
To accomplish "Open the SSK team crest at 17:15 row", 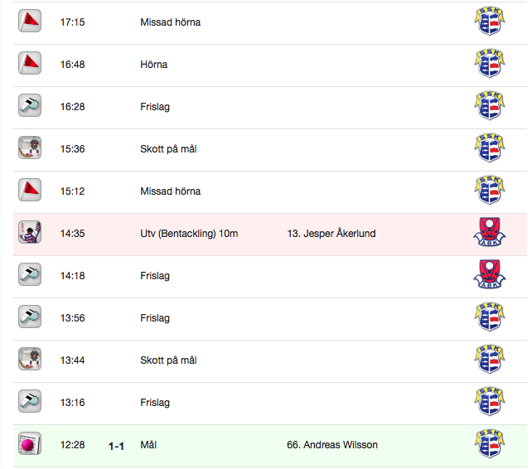I will [489, 21].
